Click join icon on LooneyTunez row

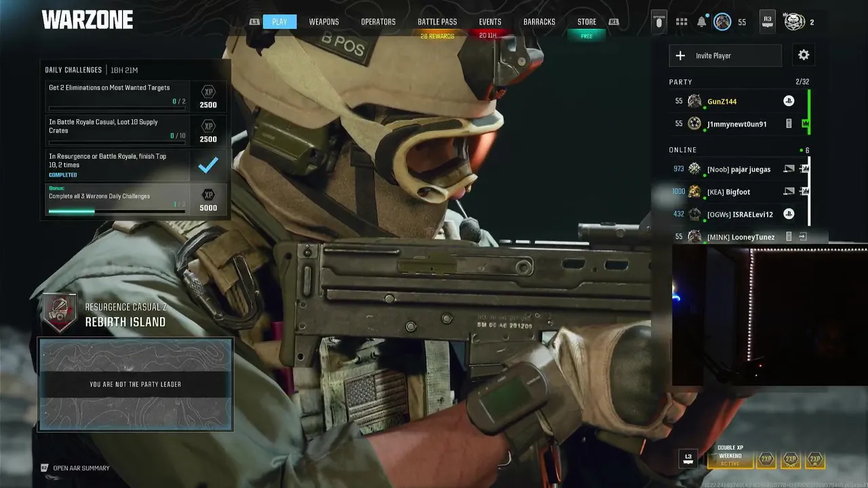pyautogui.click(x=803, y=237)
